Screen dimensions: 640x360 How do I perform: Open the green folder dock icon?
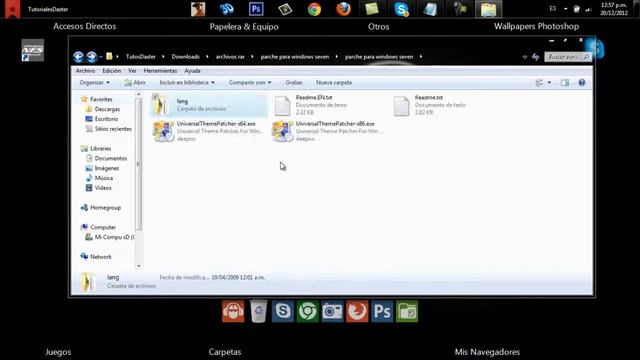pyautogui.click(x=407, y=311)
